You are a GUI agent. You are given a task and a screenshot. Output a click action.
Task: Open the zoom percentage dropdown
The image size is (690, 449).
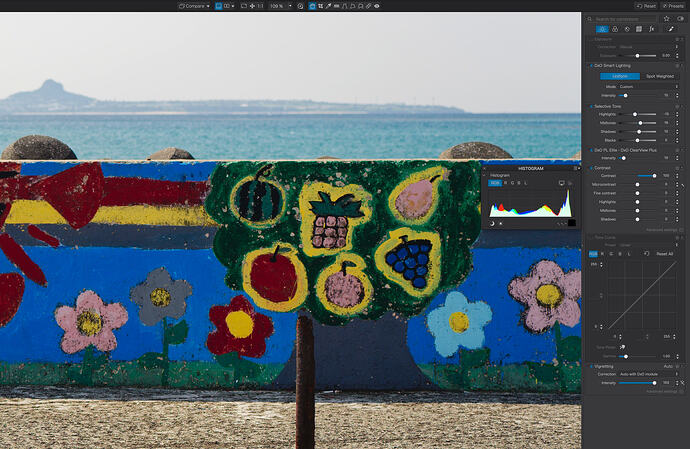[x=290, y=6]
